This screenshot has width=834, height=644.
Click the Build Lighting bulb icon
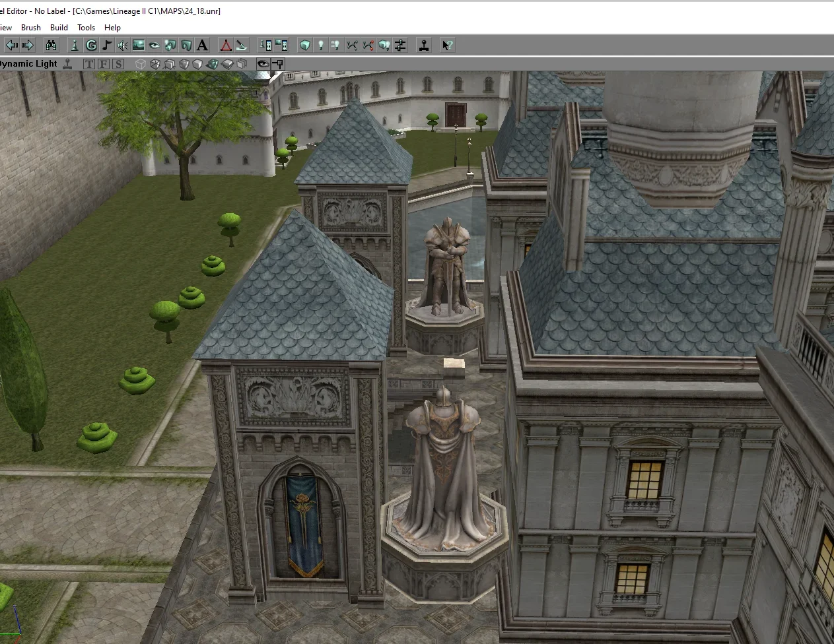321,45
